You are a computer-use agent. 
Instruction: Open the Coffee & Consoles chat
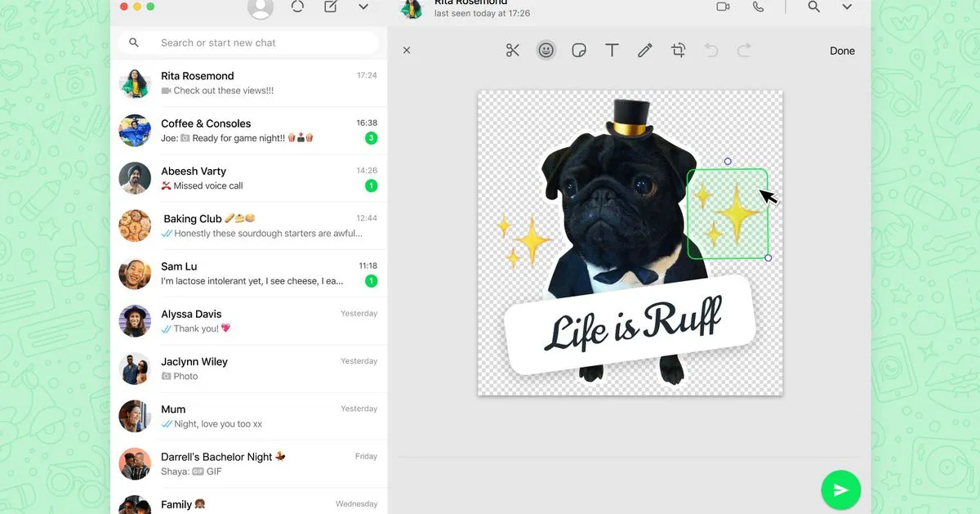(x=248, y=131)
